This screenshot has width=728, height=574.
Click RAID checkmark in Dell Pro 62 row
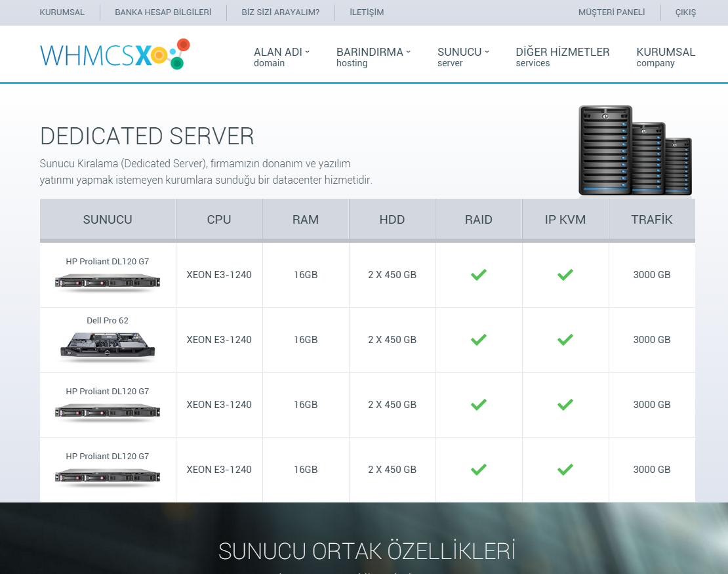(x=479, y=339)
